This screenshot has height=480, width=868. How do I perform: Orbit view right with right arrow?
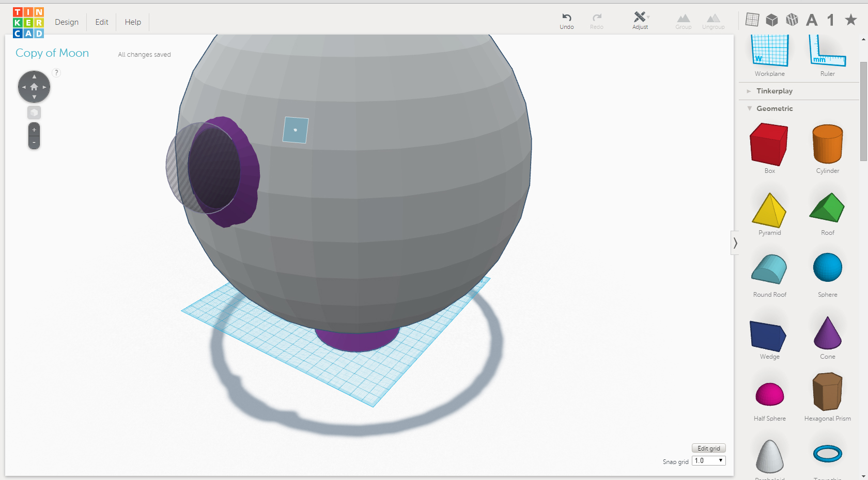point(44,87)
